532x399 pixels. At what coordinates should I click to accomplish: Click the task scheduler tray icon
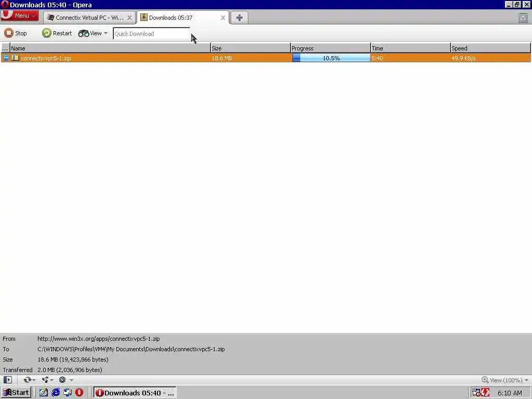[476, 393]
